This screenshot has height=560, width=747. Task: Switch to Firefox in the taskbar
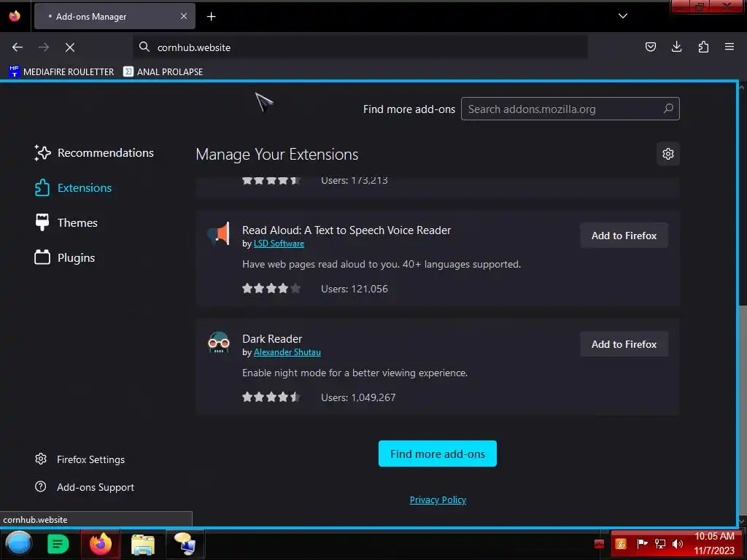[101, 544]
